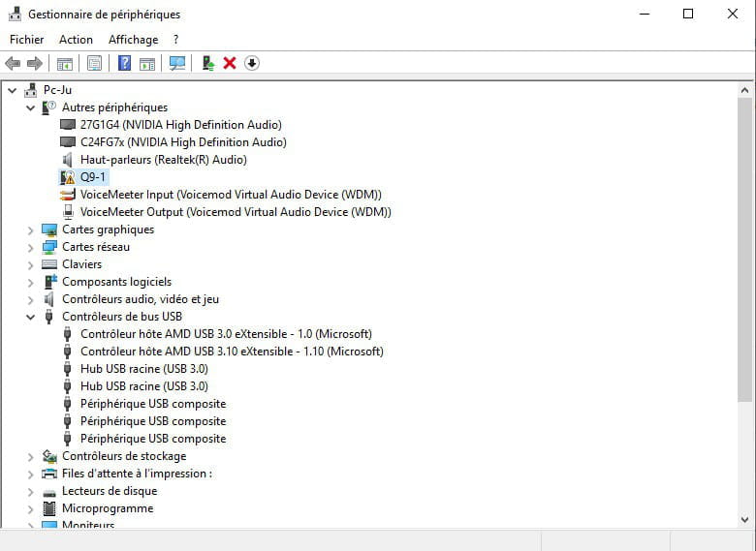Collapse the Contrôleurs de bus USB node
The height and width of the screenshot is (551, 756).
[x=31, y=317]
